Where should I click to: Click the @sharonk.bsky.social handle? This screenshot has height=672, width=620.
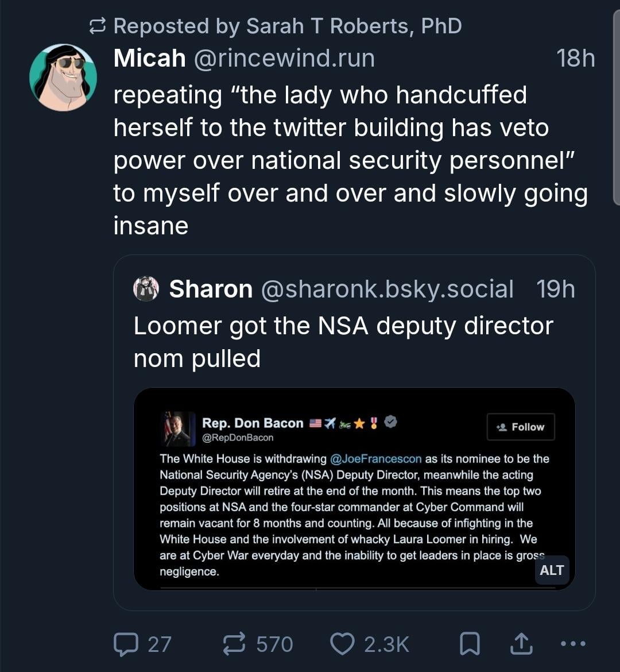coord(387,289)
